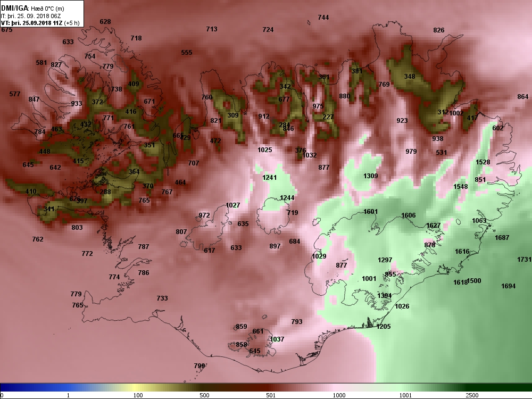Click the map value 1297
The width and height of the screenshot is (532, 399).
coord(385,260)
